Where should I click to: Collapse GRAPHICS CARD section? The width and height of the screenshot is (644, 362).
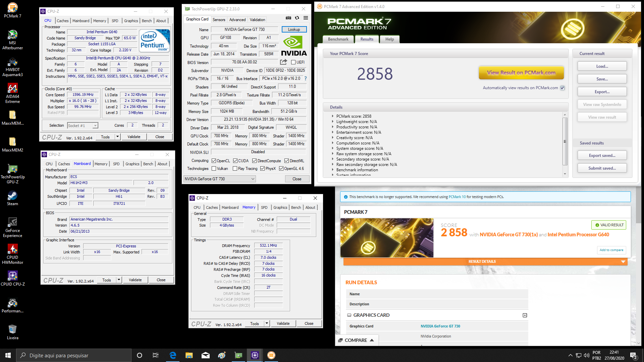pos(525,315)
